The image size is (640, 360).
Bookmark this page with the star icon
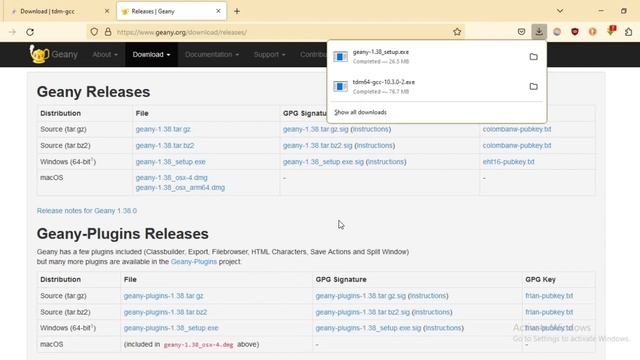(457, 32)
